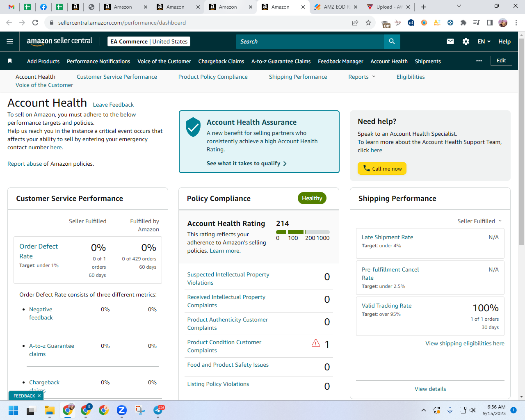Click the Account Health Assurance shield icon
525x420 pixels.
click(193, 127)
